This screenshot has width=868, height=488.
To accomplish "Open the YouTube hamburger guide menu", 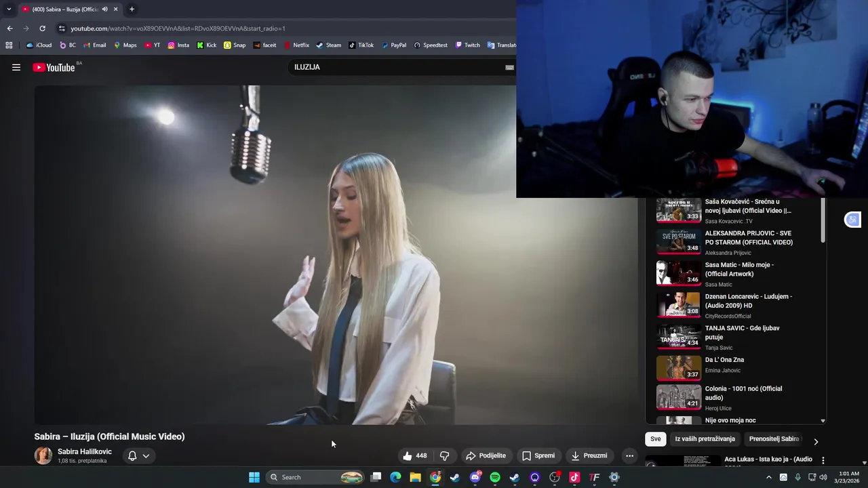I will [x=16, y=67].
